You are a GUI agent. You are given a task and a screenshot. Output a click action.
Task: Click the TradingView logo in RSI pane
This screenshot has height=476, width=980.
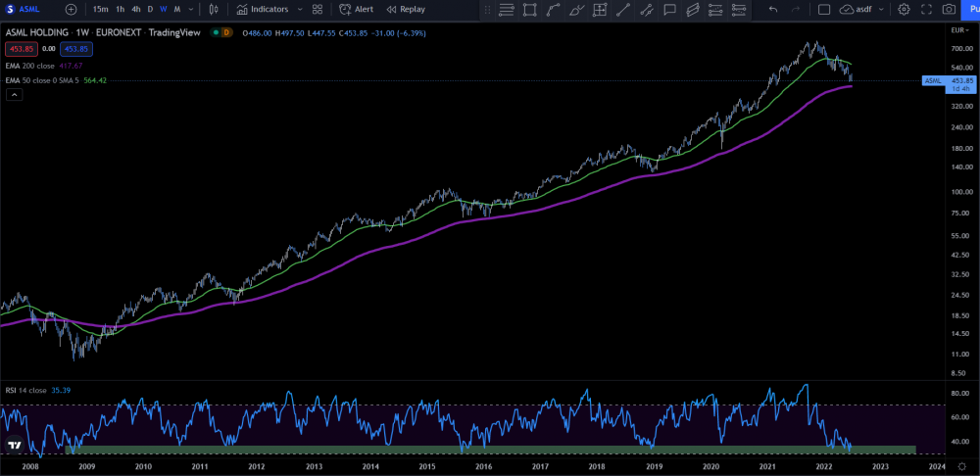coord(15,446)
